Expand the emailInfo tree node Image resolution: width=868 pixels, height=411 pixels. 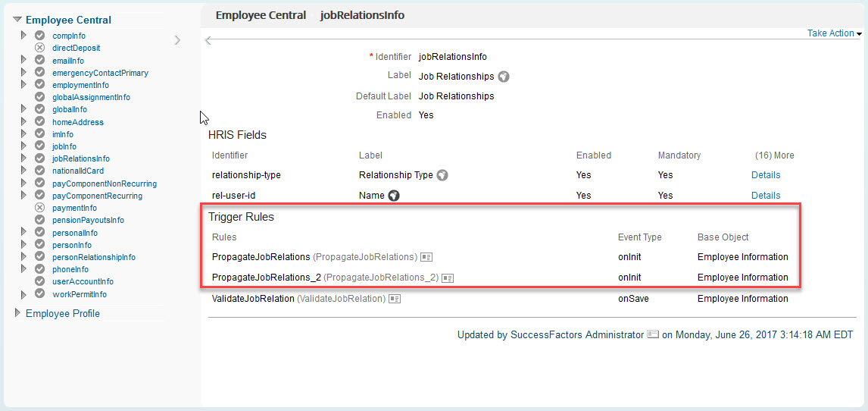[x=23, y=59]
